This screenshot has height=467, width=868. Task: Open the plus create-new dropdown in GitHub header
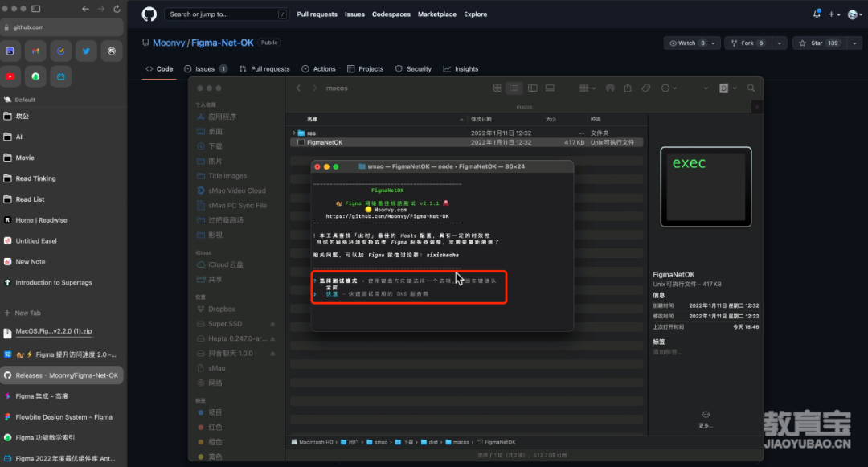click(833, 14)
